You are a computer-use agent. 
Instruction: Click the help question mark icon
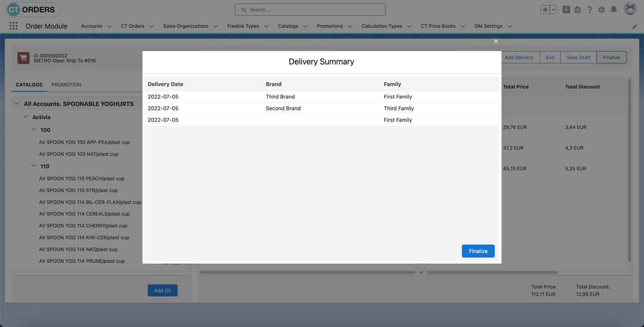(x=589, y=9)
